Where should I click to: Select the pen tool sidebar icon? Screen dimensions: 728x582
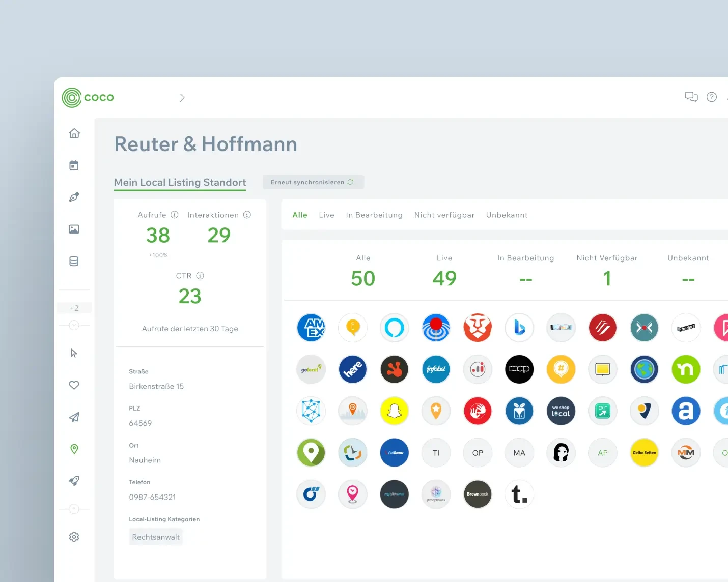pyautogui.click(x=74, y=197)
